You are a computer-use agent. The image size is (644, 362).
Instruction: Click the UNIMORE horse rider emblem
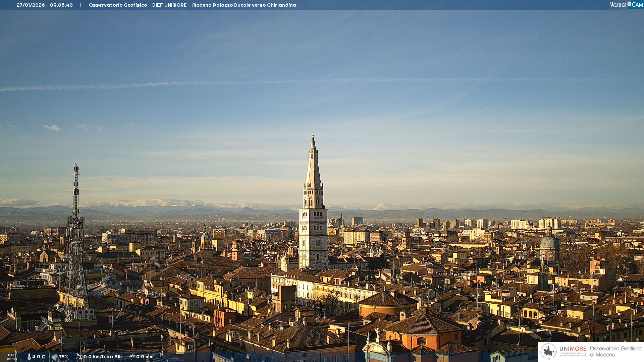(549, 352)
